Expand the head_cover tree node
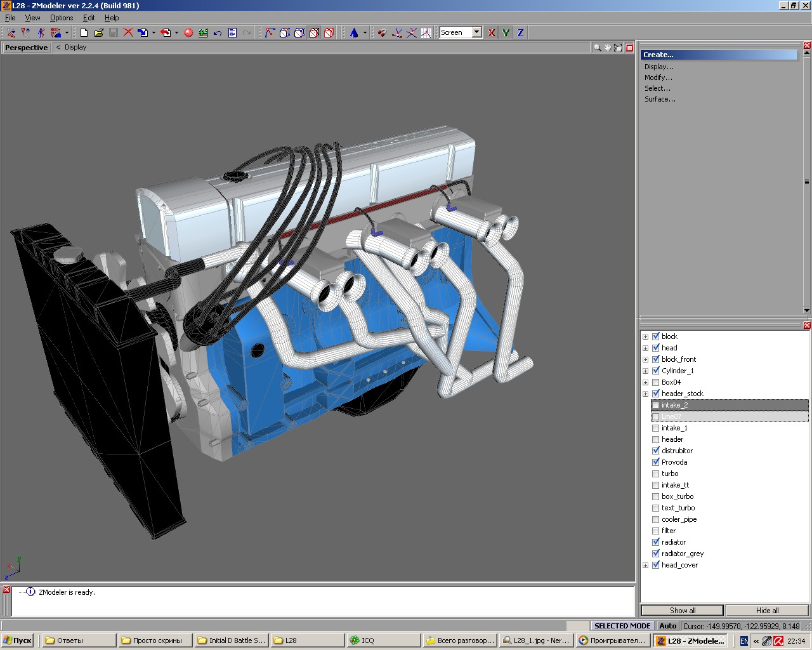Image resolution: width=812 pixels, height=650 pixels. click(x=646, y=565)
